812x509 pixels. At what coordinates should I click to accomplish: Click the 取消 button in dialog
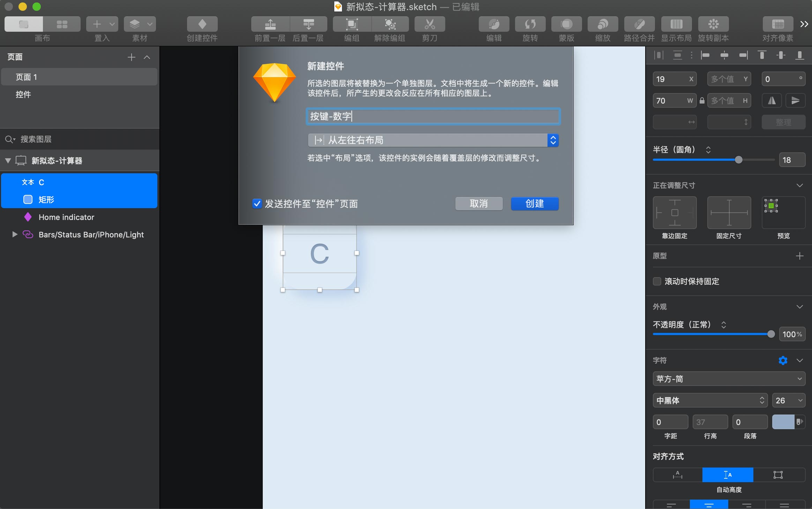pyautogui.click(x=478, y=204)
